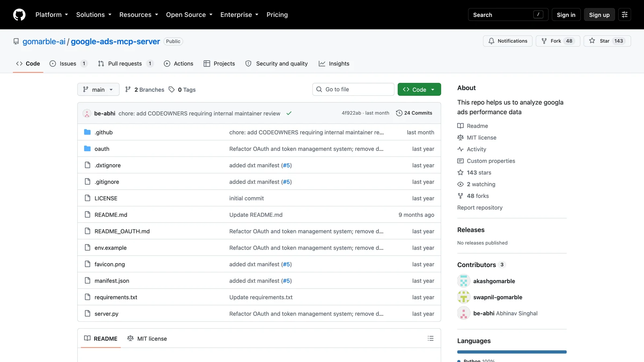Image resolution: width=644 pixels, height=362 pixels.
Task: Click the oauth folder icon
Action: coord(87,148)
